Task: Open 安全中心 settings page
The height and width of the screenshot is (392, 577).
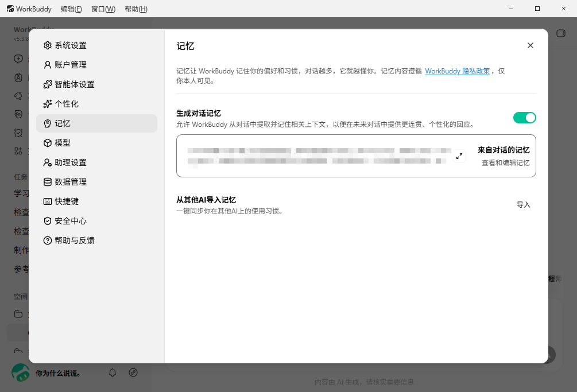Action: click(x=96, y=220)
